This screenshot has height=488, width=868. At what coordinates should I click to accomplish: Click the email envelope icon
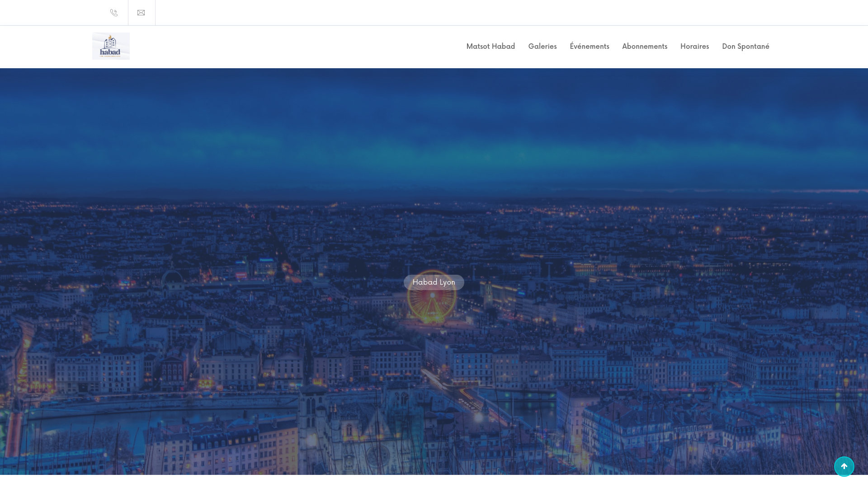click(x=141, y=13)
